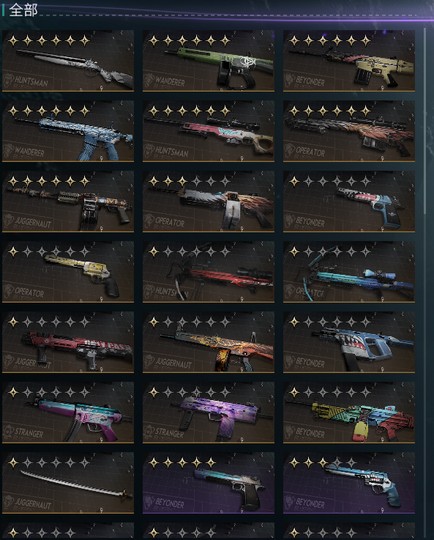Open the green WANDERER rifle skin card

click(208, 61)
